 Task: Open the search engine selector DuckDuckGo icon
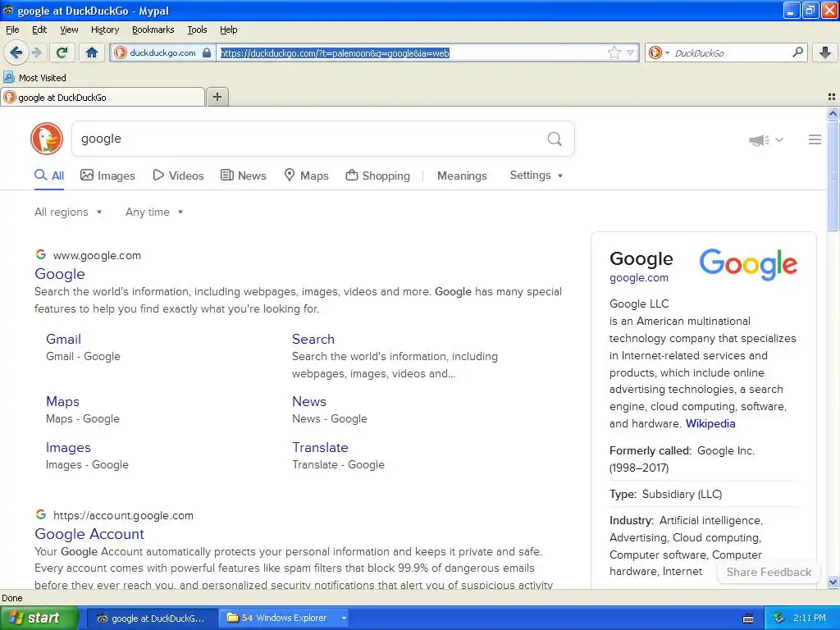[659, 52]
